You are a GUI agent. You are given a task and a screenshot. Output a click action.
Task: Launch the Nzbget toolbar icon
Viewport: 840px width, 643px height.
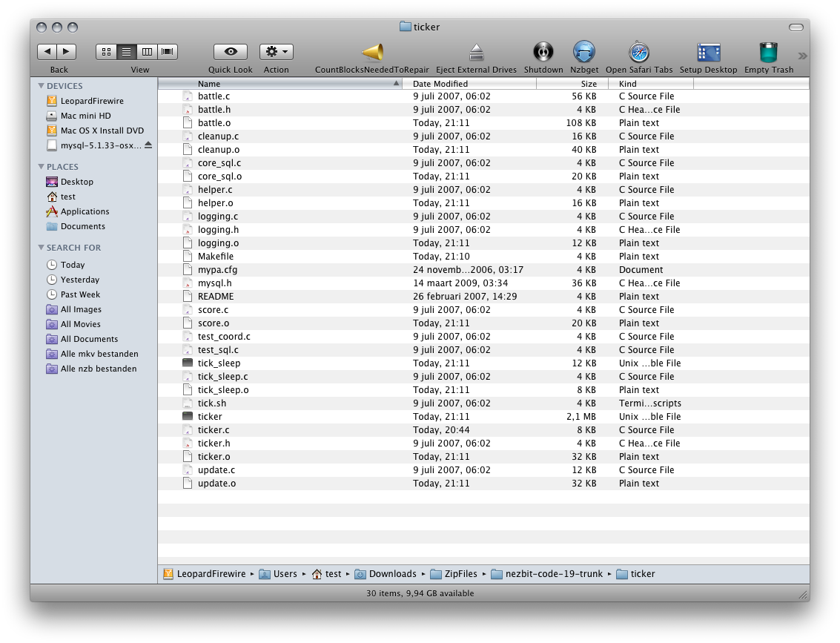click(584, 52)
